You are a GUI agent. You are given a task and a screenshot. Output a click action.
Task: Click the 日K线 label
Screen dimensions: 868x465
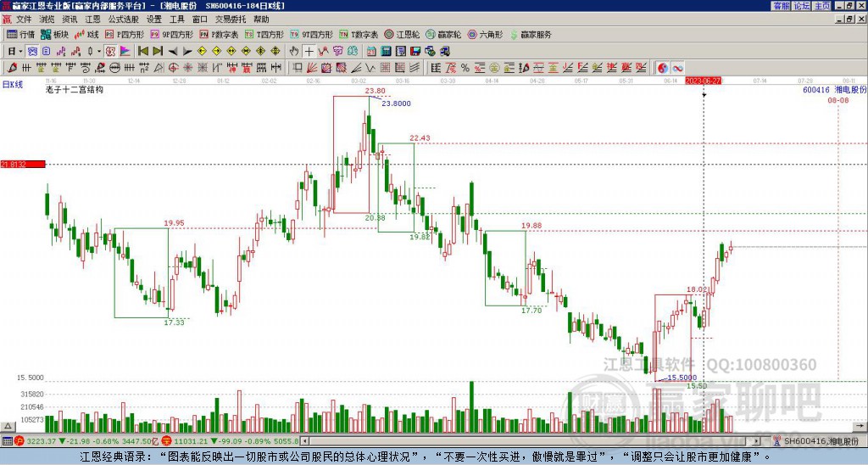click(x=12, y=85)
